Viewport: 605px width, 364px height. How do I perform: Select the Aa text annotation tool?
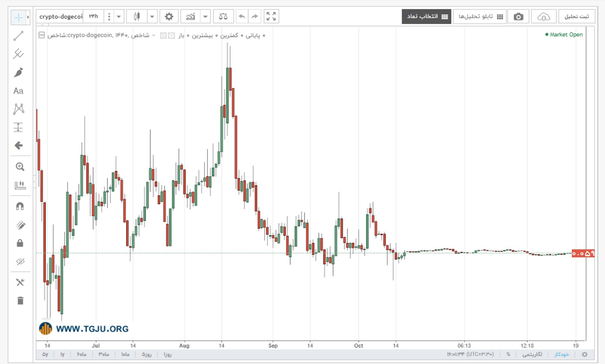tap(18, 91)
